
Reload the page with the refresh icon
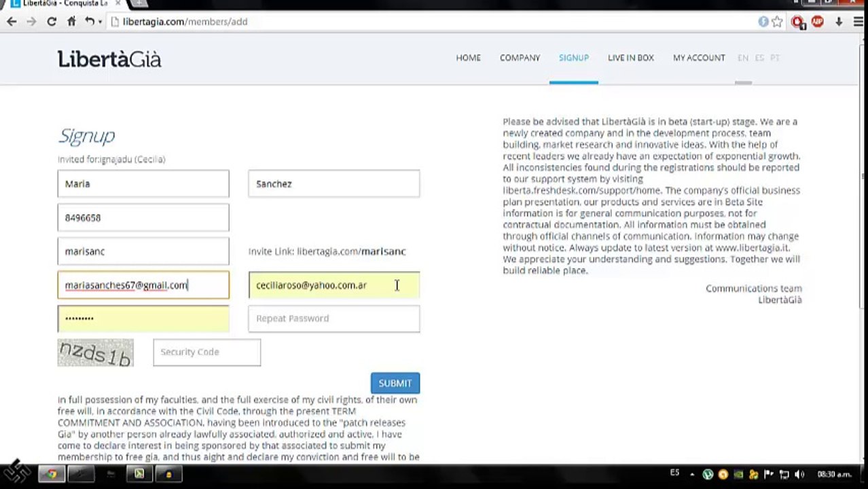(x=52, y=22)
